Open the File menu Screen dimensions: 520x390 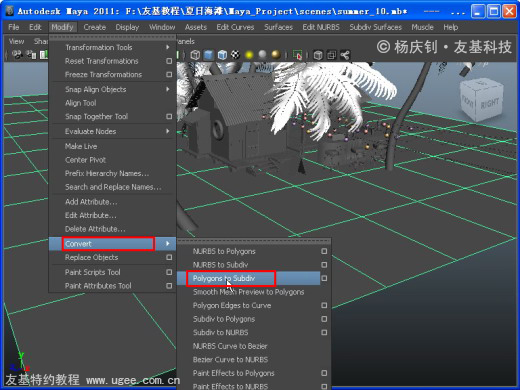tap(14, 27)
